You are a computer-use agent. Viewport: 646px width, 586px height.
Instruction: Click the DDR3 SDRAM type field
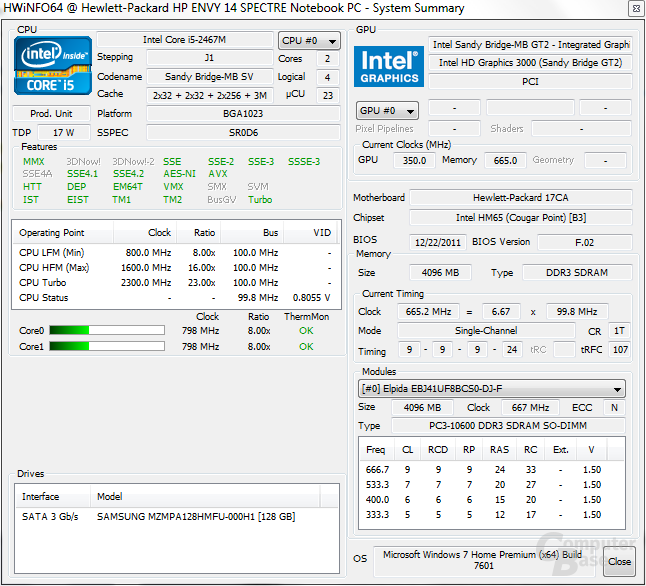577,273
